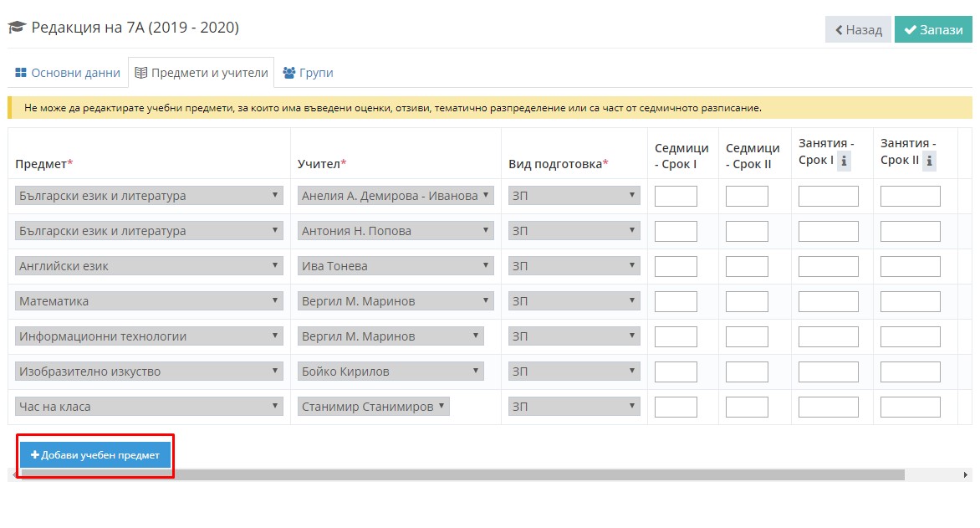Viewport: 980px width, 528px height.
Task: Click the graduation cap icon in the page title
Action: (x=16, y=28)
